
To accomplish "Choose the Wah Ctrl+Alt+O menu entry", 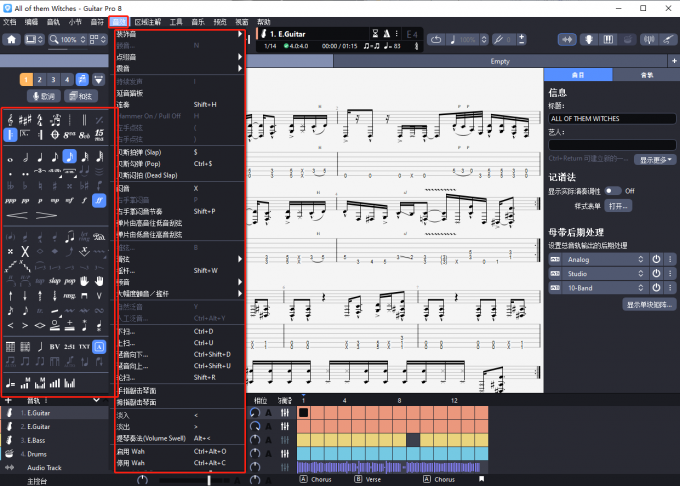I will coord(180,451).
